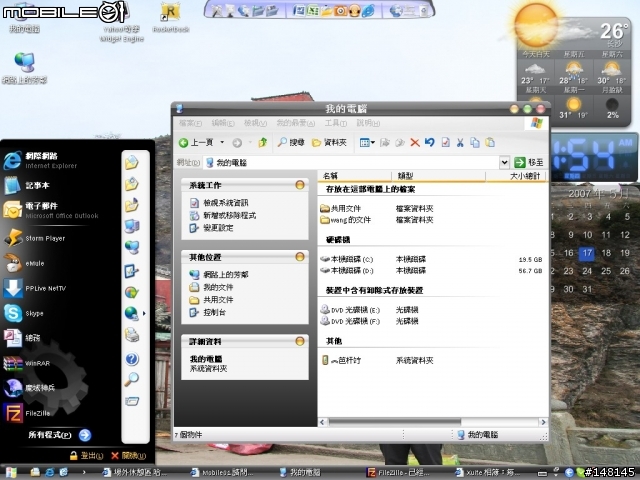Image resolution: width=640 pixels, height=480 pixels.
Task: Open the 所有程式 all programs arrow
Action: click(x=85, y=435)
